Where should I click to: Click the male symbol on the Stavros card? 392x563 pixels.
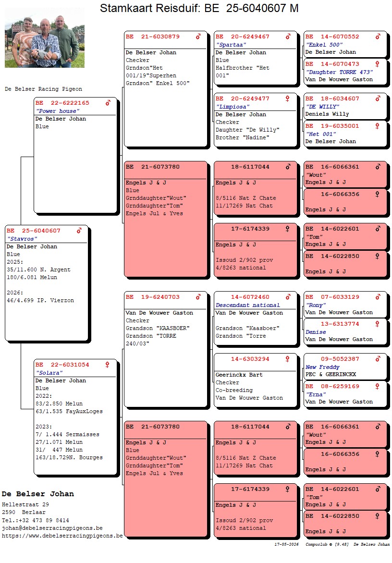click(x=79, y=231)
